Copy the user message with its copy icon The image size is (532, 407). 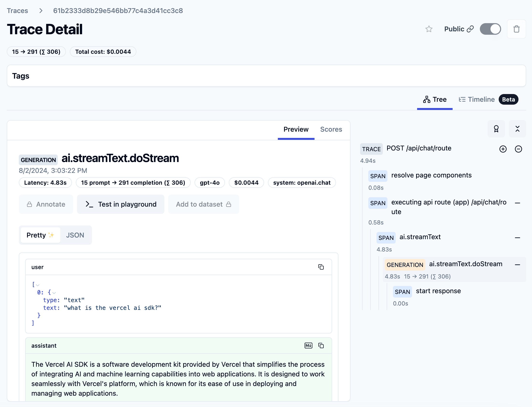[x=321, y=267]
